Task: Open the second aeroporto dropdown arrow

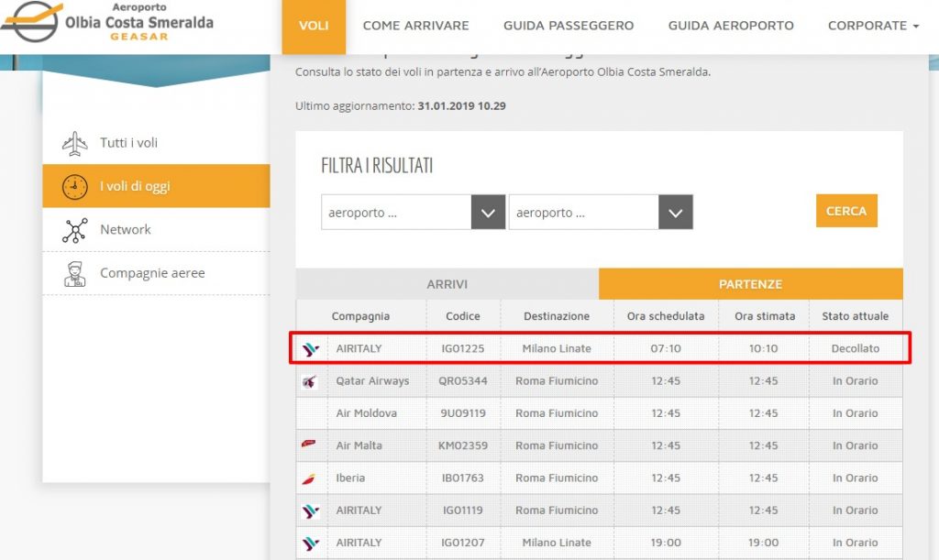Action: pos(676,213)
